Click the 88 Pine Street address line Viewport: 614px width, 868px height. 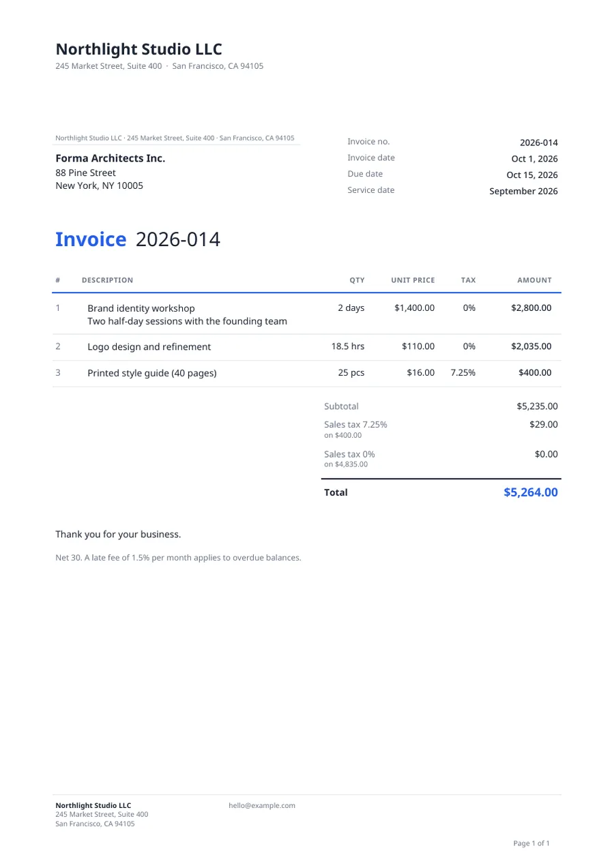[x=86, y=173]
